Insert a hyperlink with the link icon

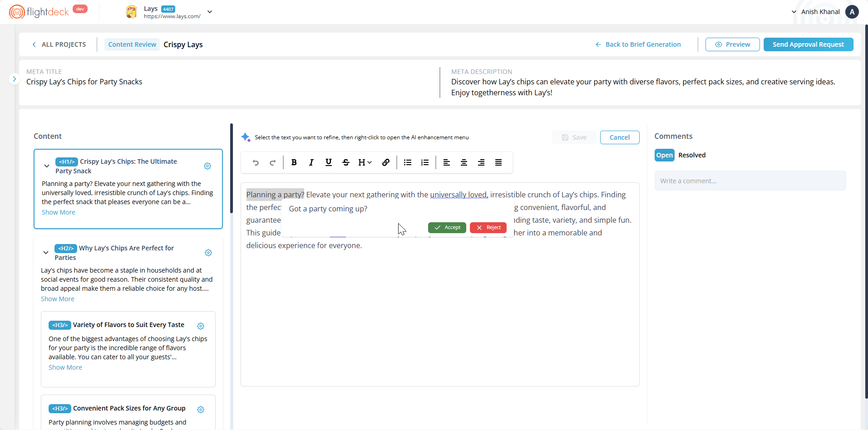[386, 162]
